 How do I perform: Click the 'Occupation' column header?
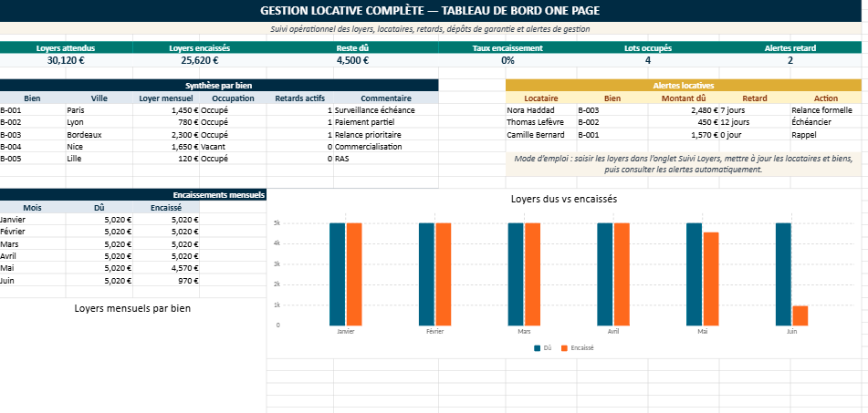click(233, 98)
